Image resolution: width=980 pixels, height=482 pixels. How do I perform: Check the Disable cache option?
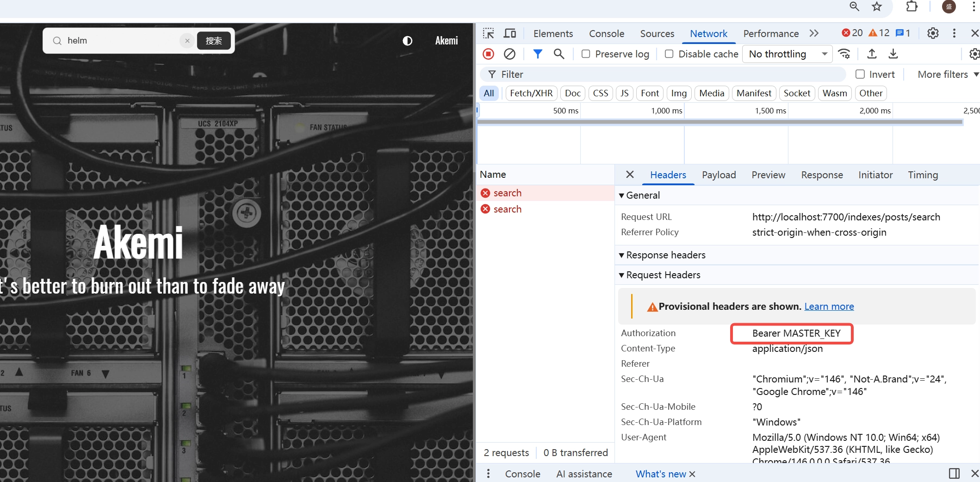669,54
